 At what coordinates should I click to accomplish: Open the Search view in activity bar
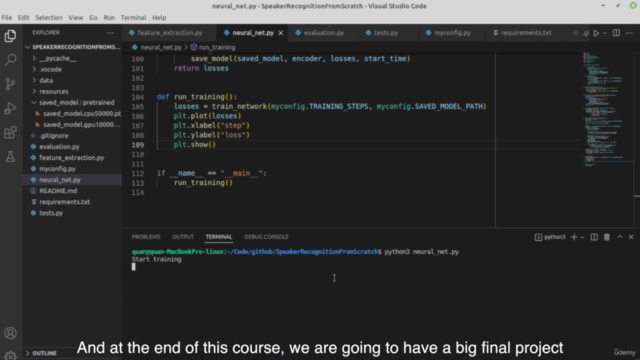pos(11,60)
